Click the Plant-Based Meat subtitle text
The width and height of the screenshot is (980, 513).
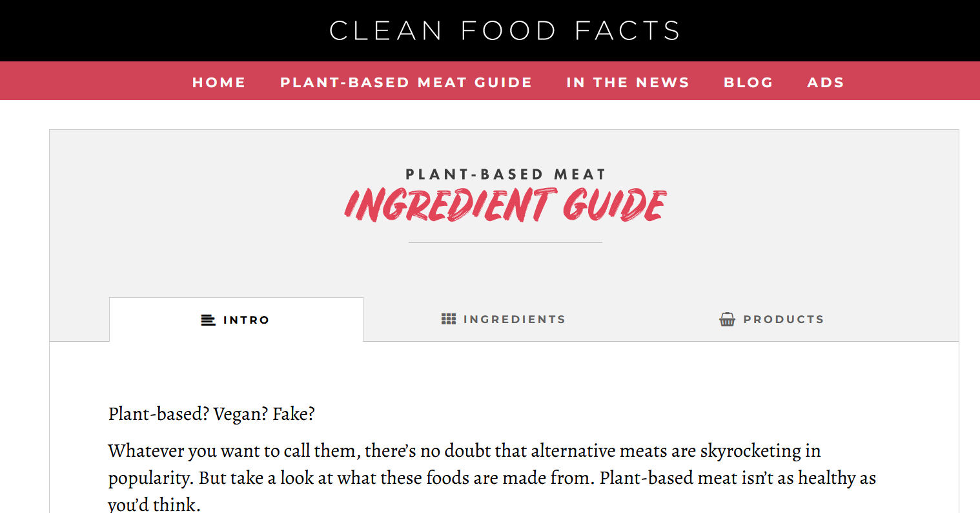(x=505, y=174)
